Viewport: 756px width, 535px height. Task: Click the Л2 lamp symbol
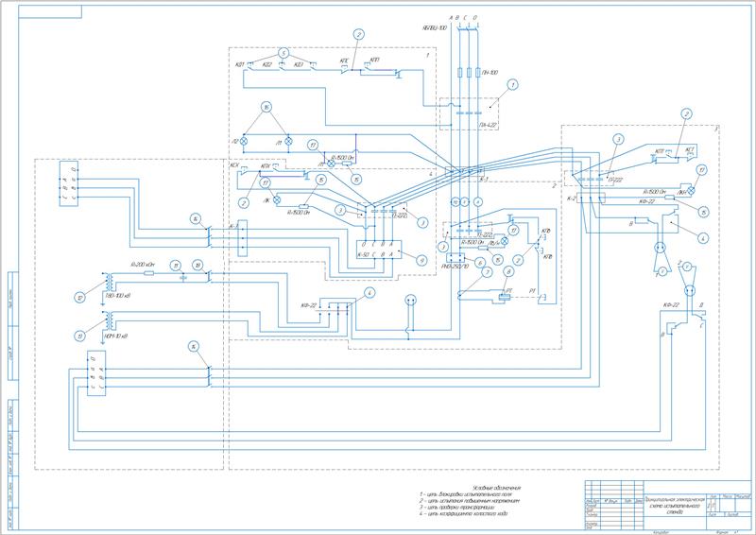[x=245, y=142]
